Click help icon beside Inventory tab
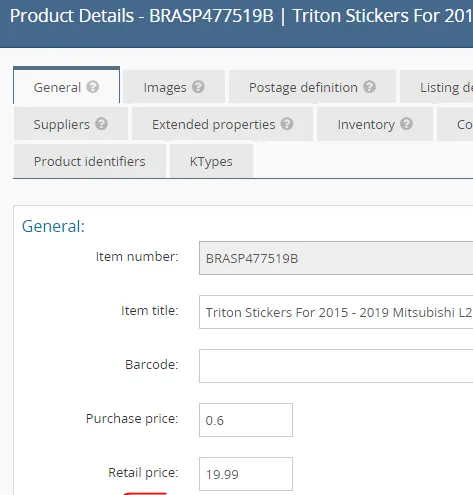 tap(406, 124)
